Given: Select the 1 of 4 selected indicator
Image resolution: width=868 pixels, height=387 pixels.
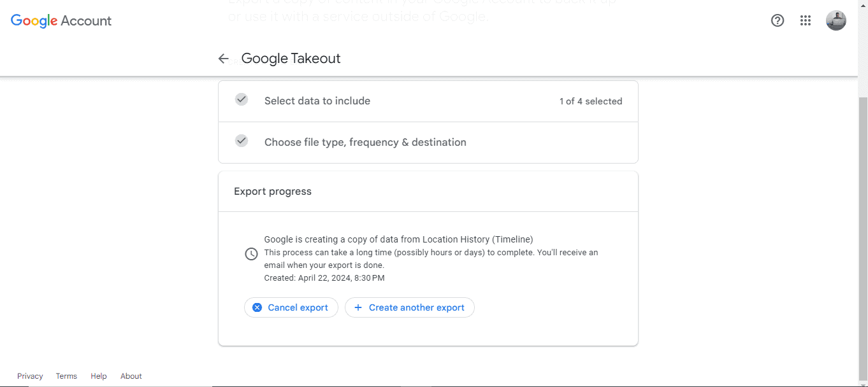Looking at the screenshot, I should click(591, 101).
